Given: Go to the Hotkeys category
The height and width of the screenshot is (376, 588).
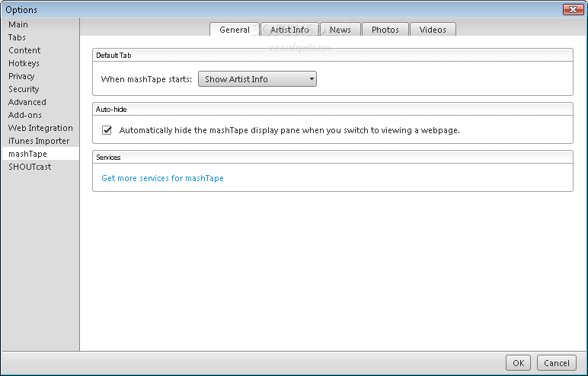Looking at the screenshot, I should coord(40,63).
